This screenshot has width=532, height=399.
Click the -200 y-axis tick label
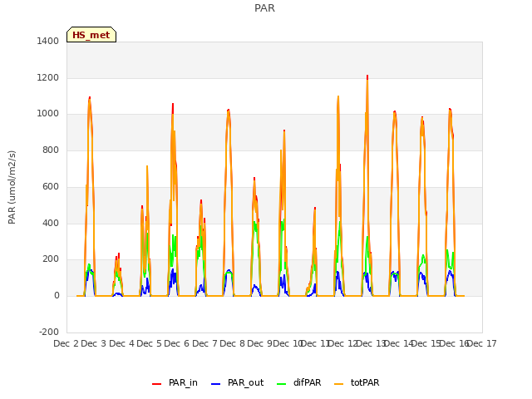tap(49, 332)
